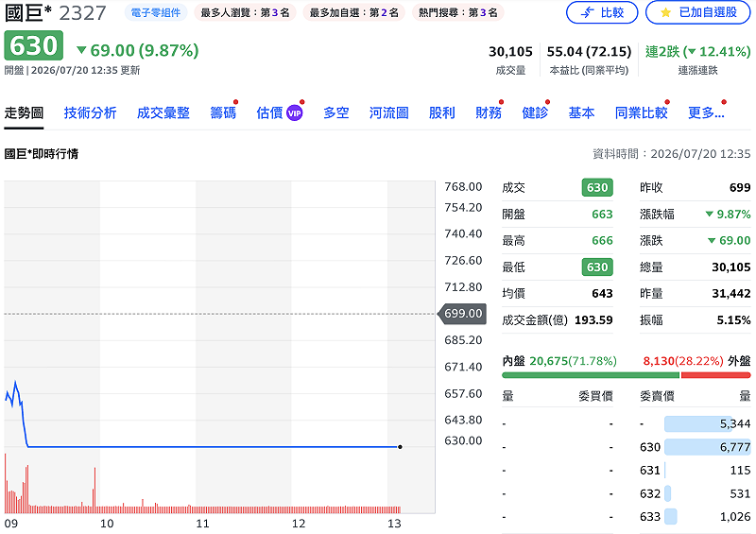This screenshot has width=756, height=534.
Task: Open the 河流圖 tab
Action: (x=389, y=112)
